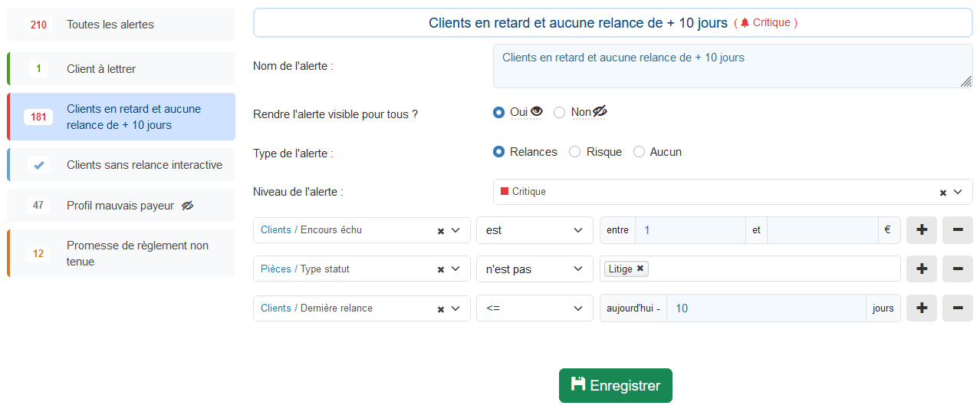Click the 47 count badge
The width and height of the screenshot is (980, 409).
click(38, 206)
